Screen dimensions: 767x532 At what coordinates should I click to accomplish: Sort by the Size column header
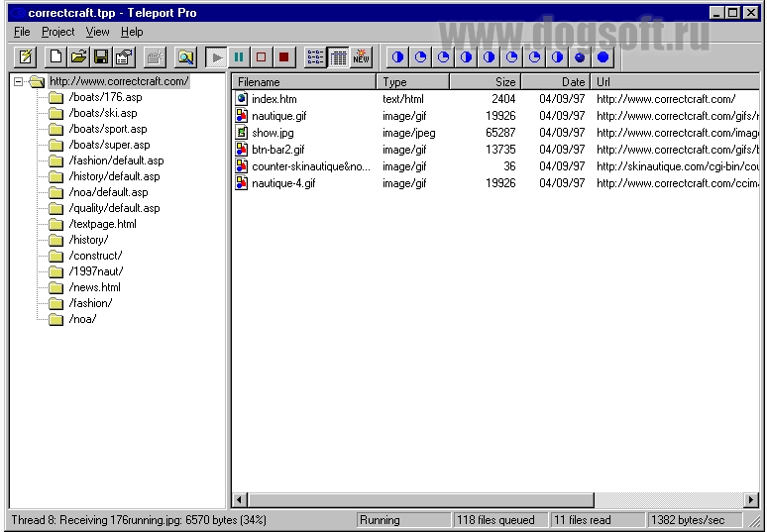pos(486,81)
